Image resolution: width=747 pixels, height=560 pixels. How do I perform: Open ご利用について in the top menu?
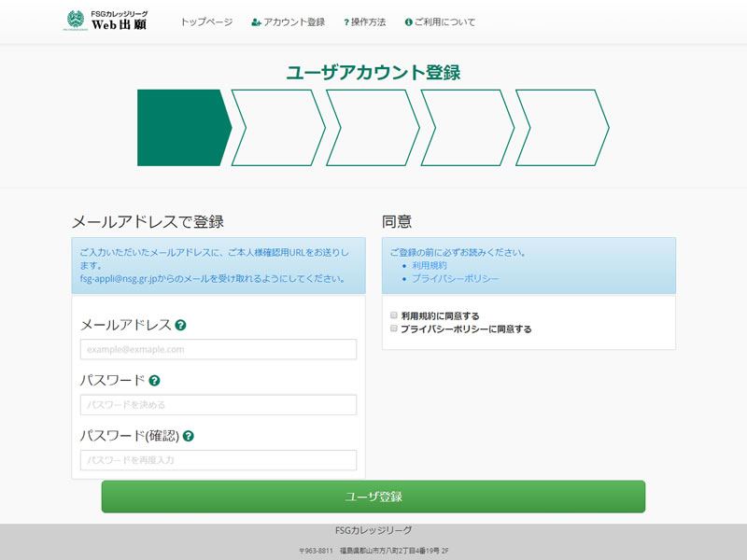pos(440,21)
